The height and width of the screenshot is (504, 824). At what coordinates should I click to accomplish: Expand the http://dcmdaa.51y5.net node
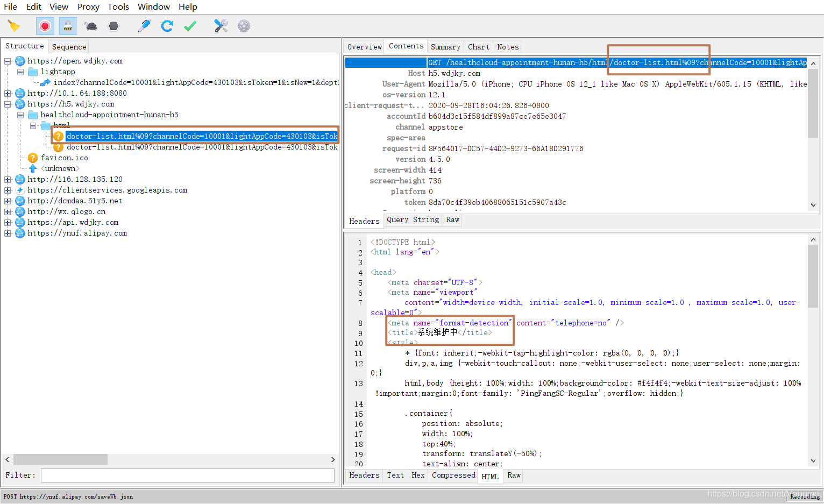[8, 201]
